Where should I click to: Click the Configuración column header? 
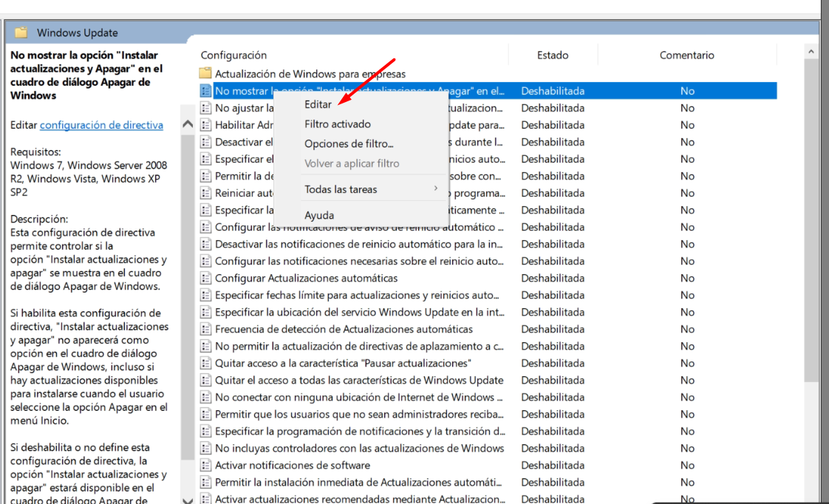233,55
